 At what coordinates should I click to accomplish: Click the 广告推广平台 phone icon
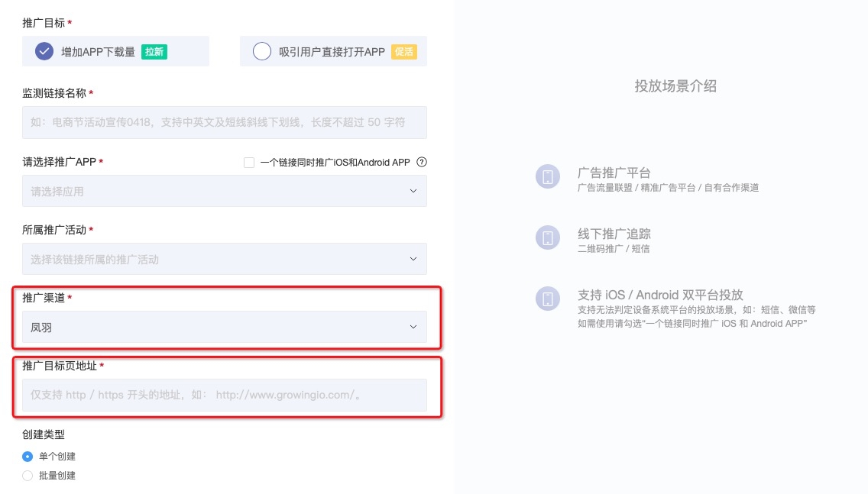tap(548, 177)
